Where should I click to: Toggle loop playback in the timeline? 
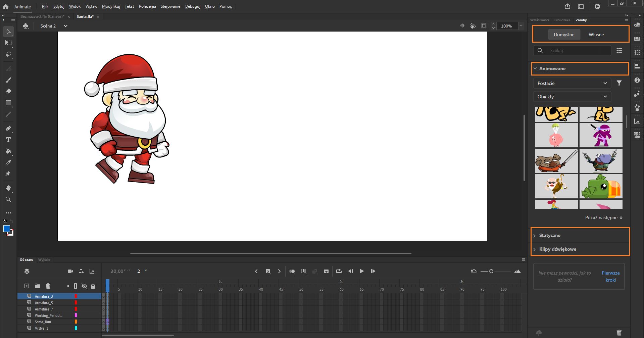[x=339, y=271]
